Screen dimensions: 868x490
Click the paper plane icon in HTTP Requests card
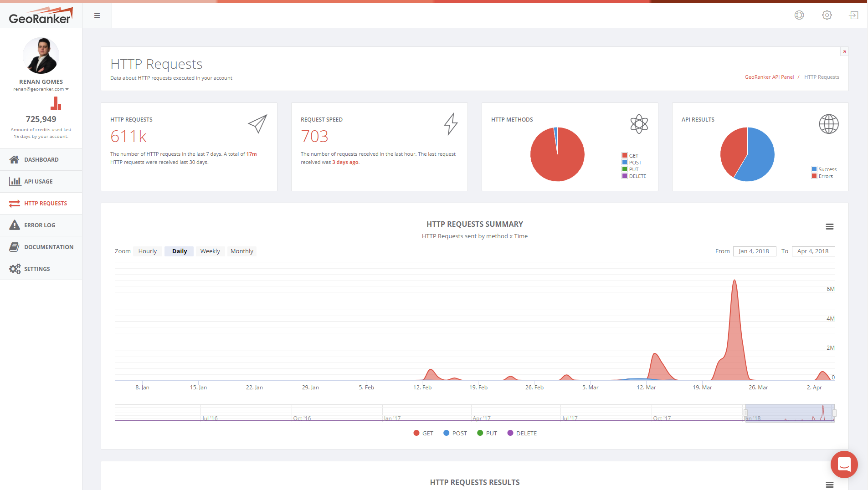(257, 124)
